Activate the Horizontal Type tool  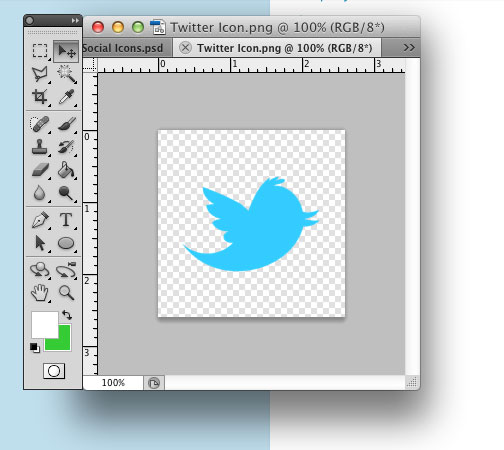[66, 220]
